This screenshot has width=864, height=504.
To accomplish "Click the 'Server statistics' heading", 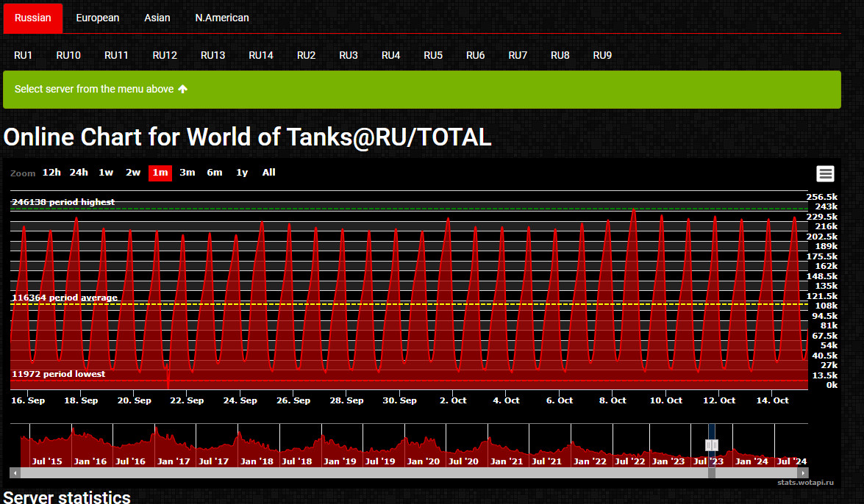I will (67, 497).
